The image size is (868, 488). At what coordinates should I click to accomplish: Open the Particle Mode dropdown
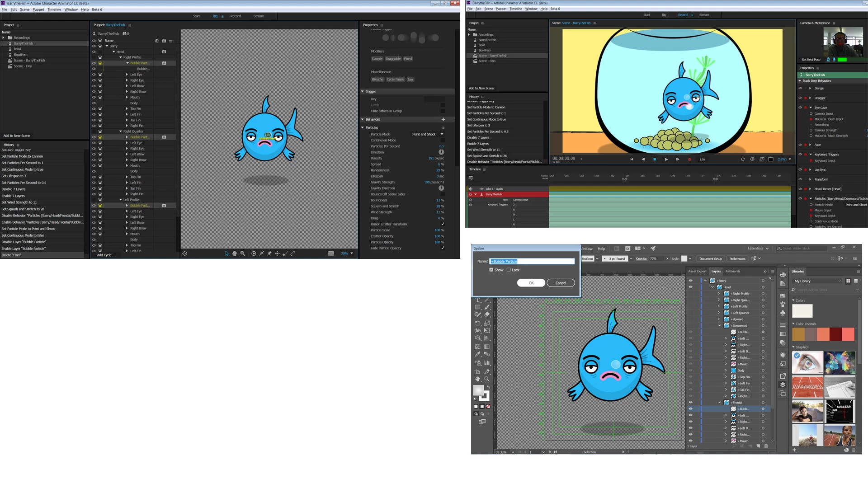428,134
